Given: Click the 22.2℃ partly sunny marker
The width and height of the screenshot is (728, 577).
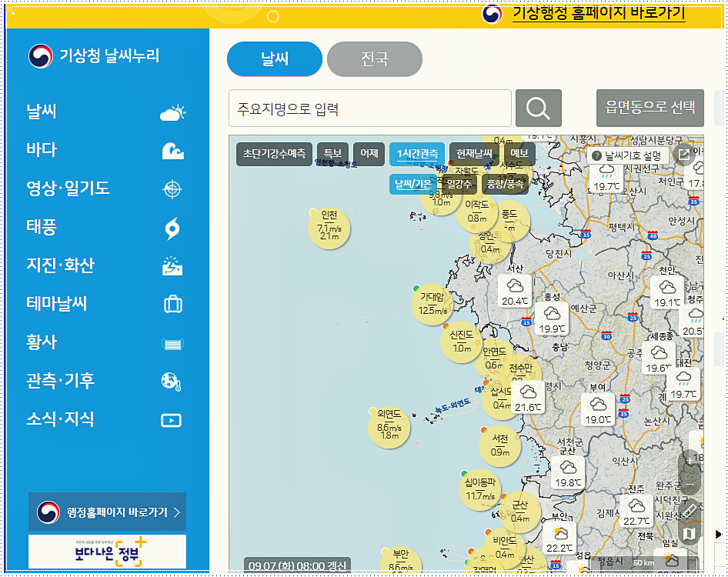Looking at the screenshot, I should point(559,539).
